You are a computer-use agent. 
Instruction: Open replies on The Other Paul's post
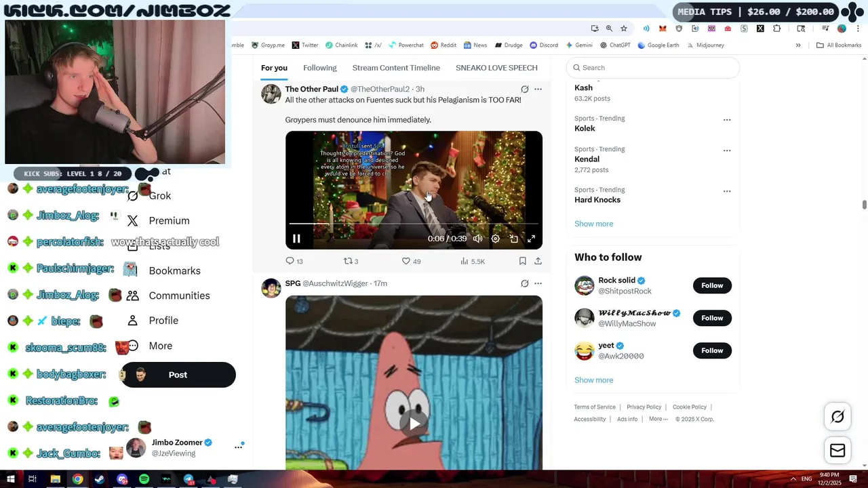[290, 261]
